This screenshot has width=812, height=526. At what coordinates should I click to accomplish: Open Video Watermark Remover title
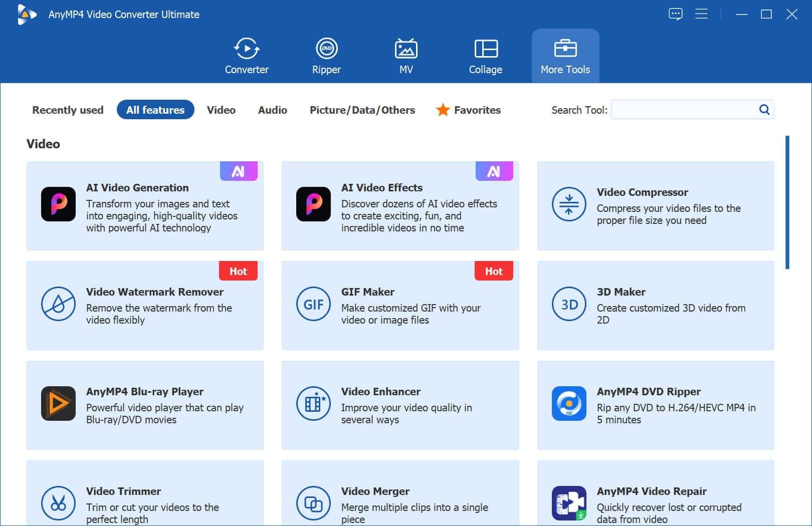click(155, 292)
